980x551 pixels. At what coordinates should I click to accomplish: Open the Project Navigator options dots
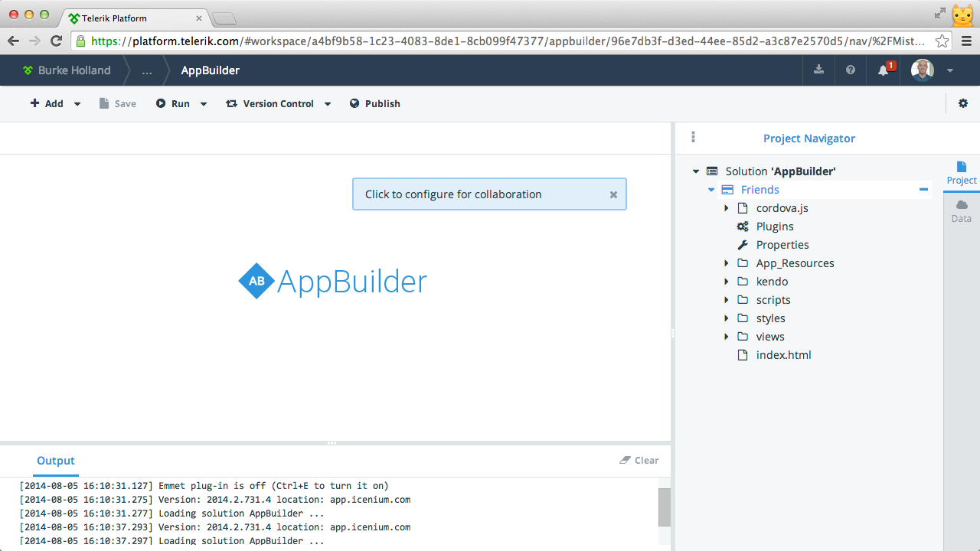[693, 137]
